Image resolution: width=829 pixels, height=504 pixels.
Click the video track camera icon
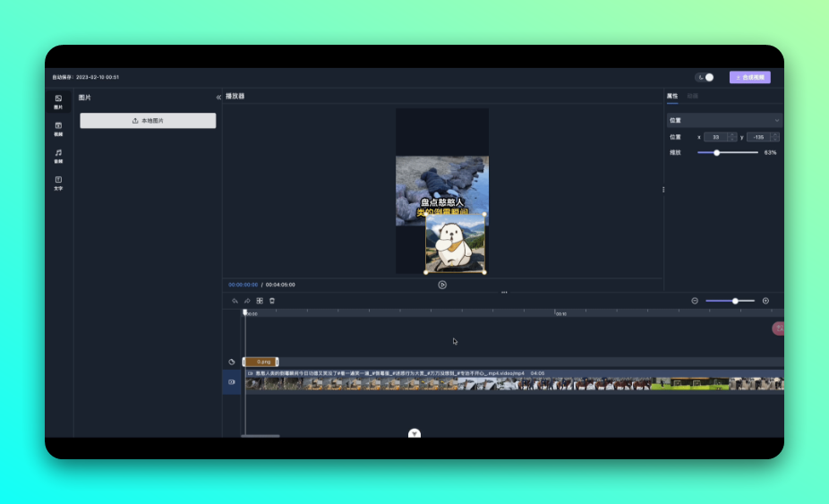click(232, 382)
